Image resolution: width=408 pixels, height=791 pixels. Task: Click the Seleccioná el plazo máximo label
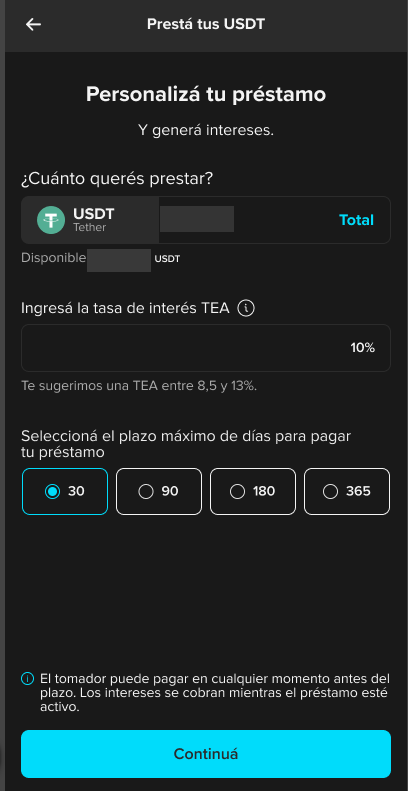[186, 444]
